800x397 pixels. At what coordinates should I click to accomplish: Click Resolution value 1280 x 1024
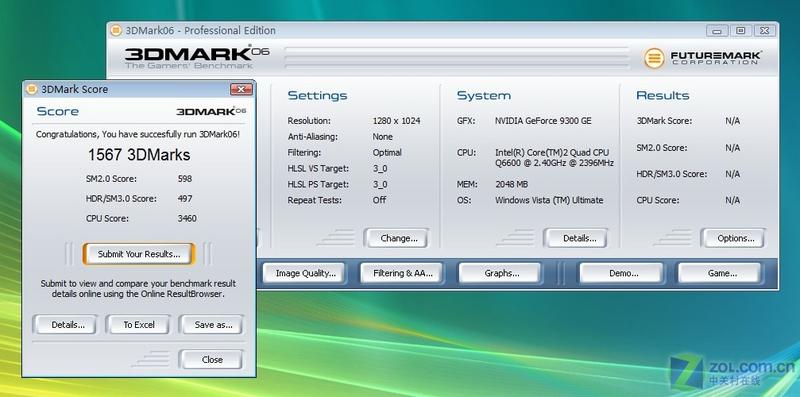click(x=396, y=121)
